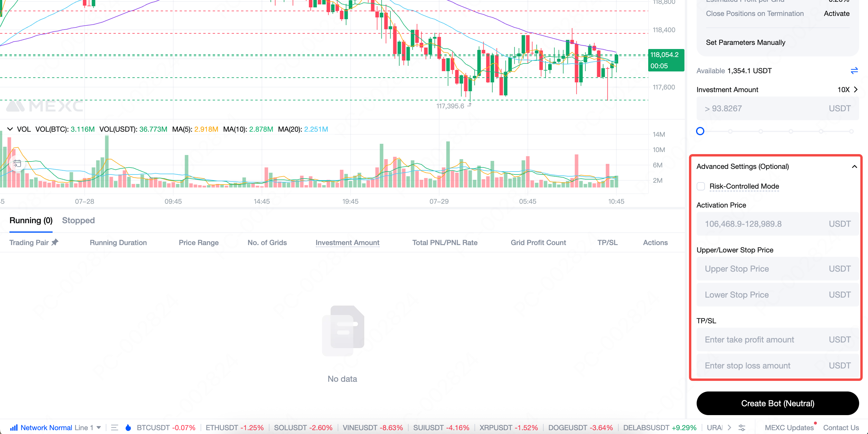Open ticker settings sliders icon
Viewport: 868px width, 434px height.
pos(742,428)
